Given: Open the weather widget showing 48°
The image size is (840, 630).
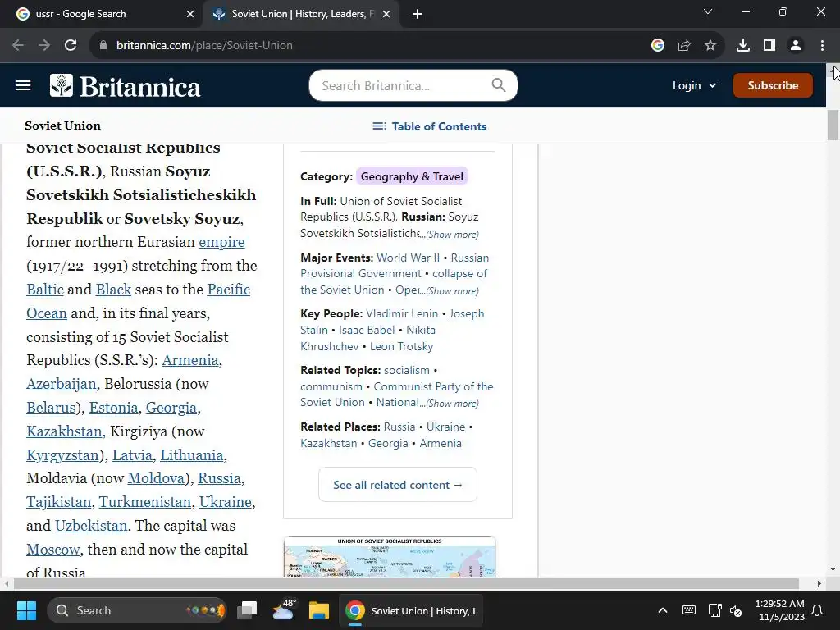Looking at the screenshot, I should coord(284,609).
